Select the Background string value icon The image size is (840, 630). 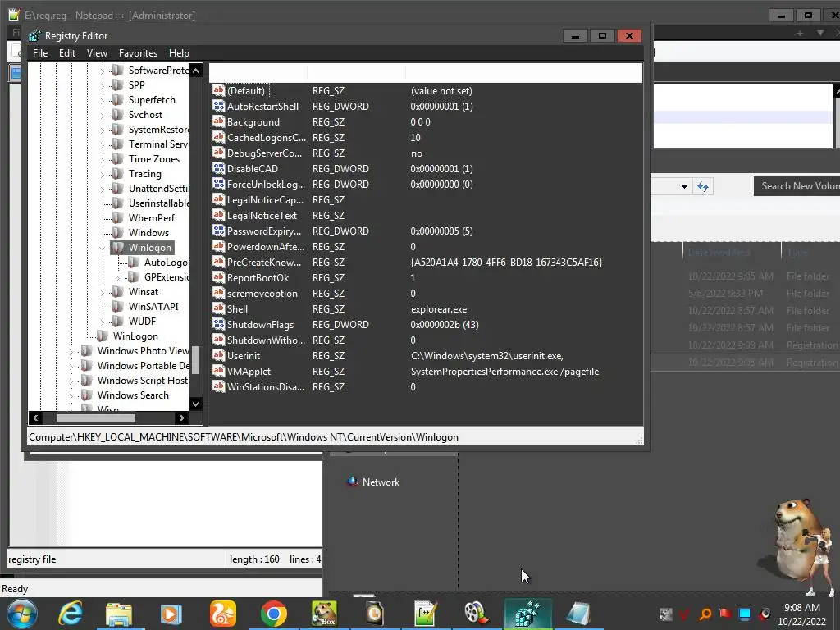(218, 121)
